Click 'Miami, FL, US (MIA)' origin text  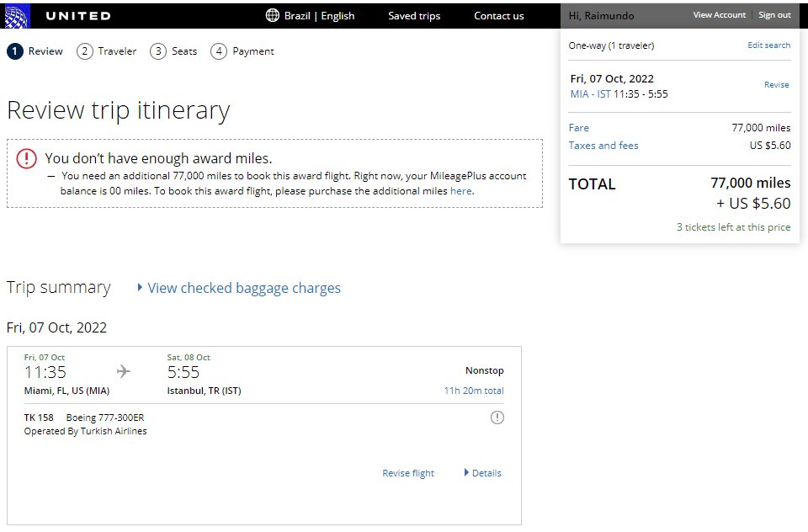(x=67, y=391)
